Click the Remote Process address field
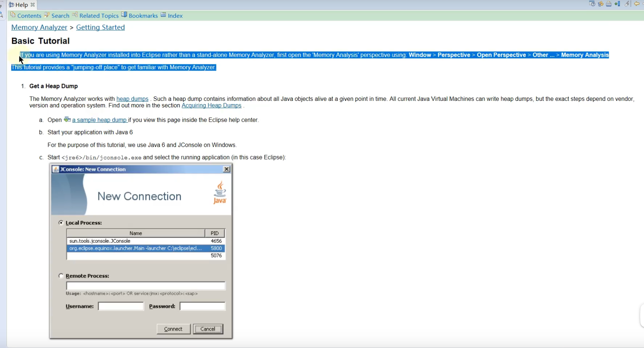This screenshot has width=644, height=348. pyautogui.click(x=146, y=286)
